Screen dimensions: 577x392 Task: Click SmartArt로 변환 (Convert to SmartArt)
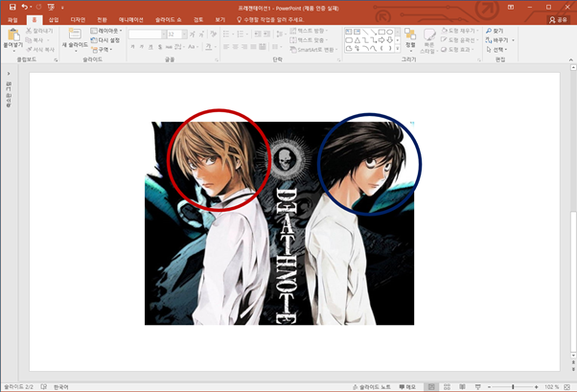pos(313,50)
